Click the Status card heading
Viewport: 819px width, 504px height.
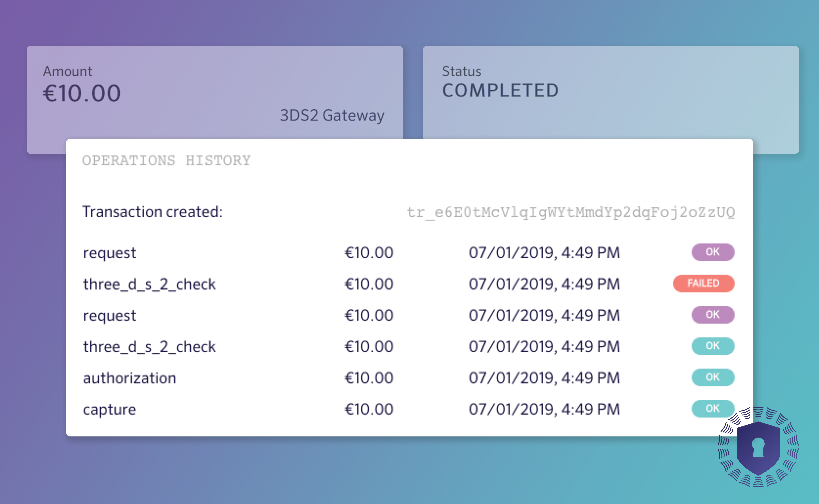click(461, 71)
